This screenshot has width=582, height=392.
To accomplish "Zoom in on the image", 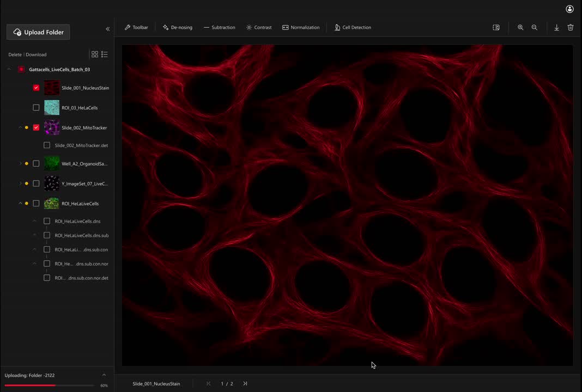I will pyautogui.click(x=520, y=27).
